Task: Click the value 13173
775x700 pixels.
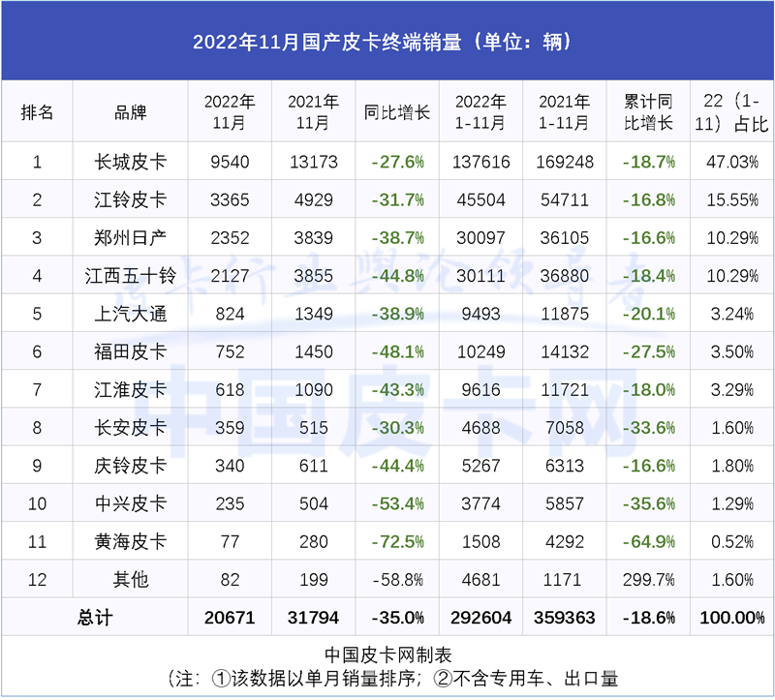Action: (x=313, y=162)
